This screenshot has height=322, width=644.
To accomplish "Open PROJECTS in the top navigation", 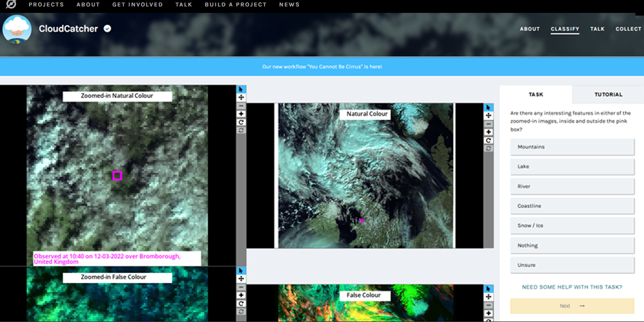I will point(46,4).
